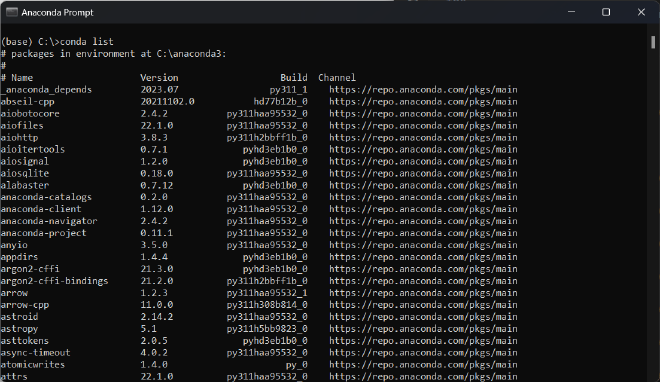Click version '0.7.12' of alabaster
This screenshot has width=660, height=382.
(x=157, y=185)
